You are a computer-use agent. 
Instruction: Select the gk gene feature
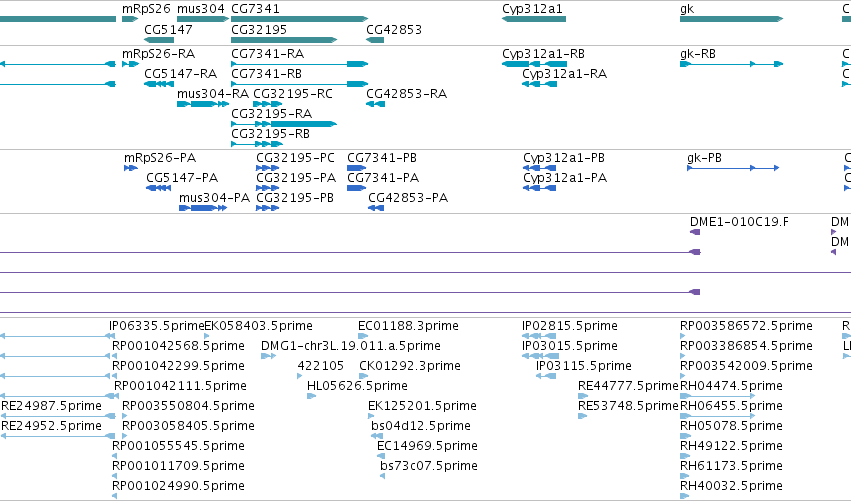click(x=732, y=19)
